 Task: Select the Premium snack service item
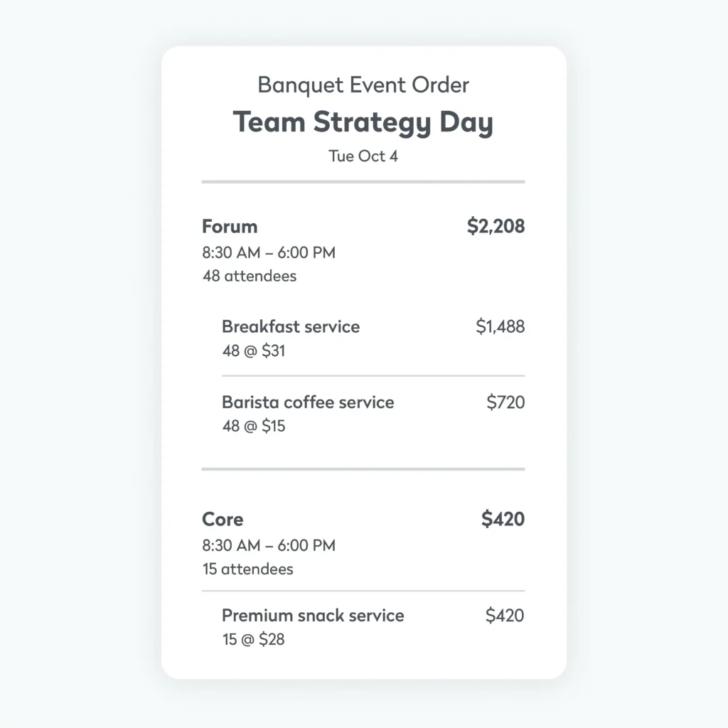click(313, 616)
